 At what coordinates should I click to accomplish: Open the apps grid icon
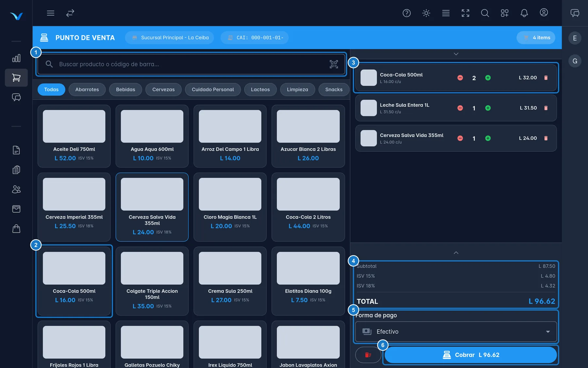coord(505,13)
